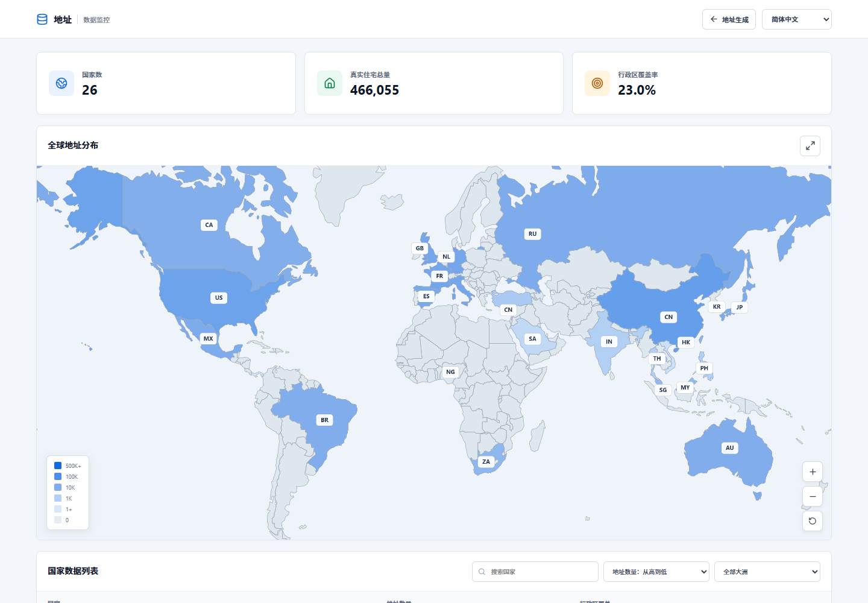868x603 pixels.
Task: Select the RU marker on Russia
Action: click(x=532, y=233)
